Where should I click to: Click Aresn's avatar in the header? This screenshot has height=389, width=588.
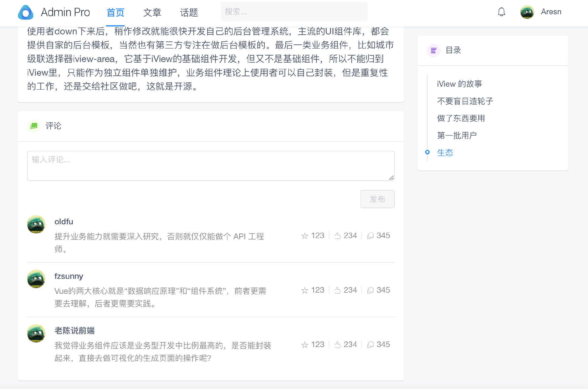click(527, 12)
